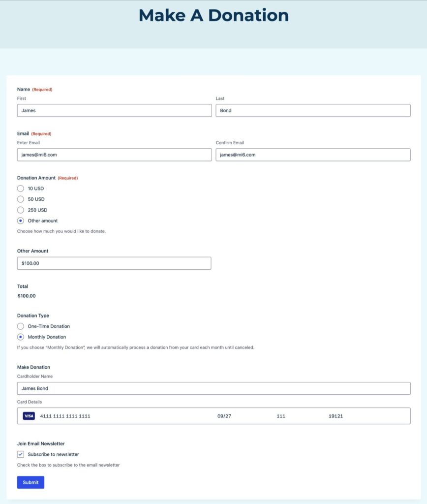
Task: Click the Other Amount field showing $100.00
Action: pos(114,263)
